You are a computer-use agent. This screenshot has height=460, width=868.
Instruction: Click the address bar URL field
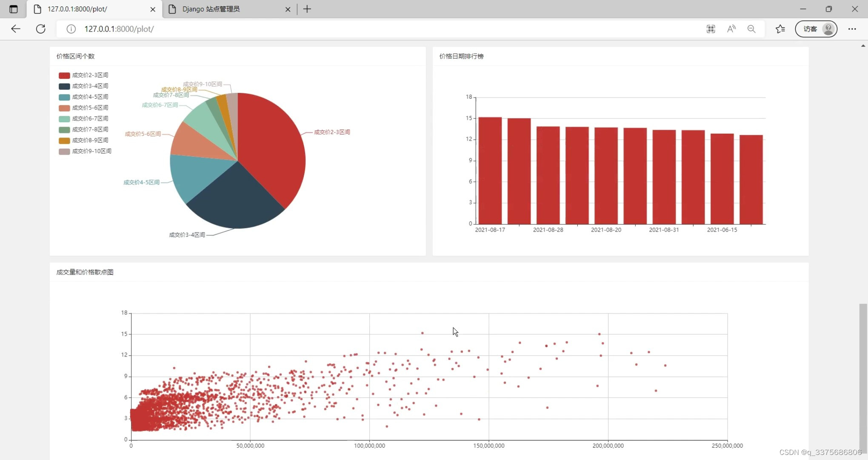[340, 29]
